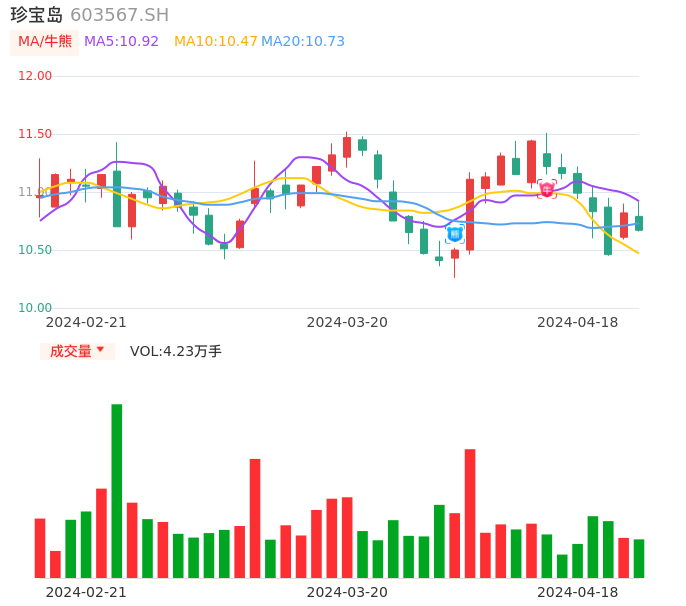The width and height of the screenshot is (686, 606).
Task: Click the 2024-02-21 date under volume chart
Action: (x=86, y=592)
